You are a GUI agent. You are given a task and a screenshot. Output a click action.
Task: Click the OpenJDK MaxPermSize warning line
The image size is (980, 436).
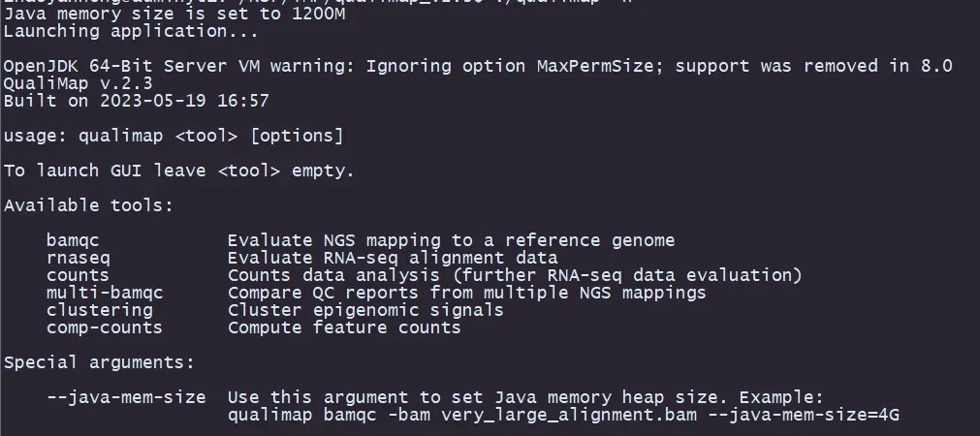click(x=478, y=66)
